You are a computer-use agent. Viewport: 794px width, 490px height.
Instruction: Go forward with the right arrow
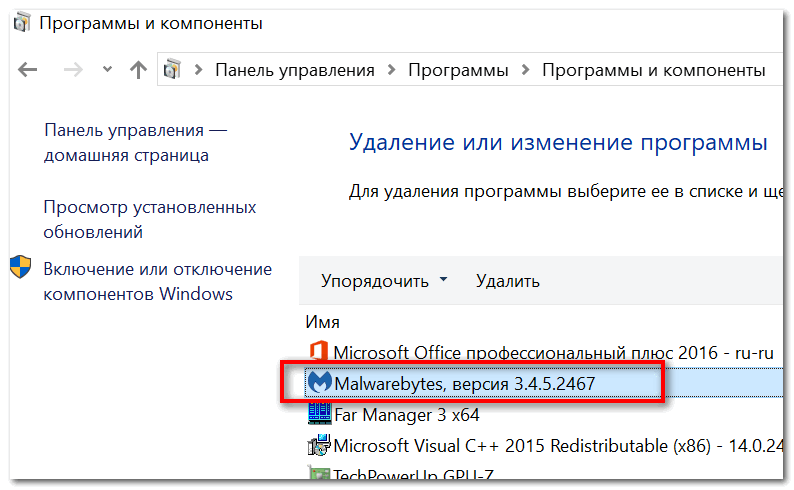pos(73,69)
